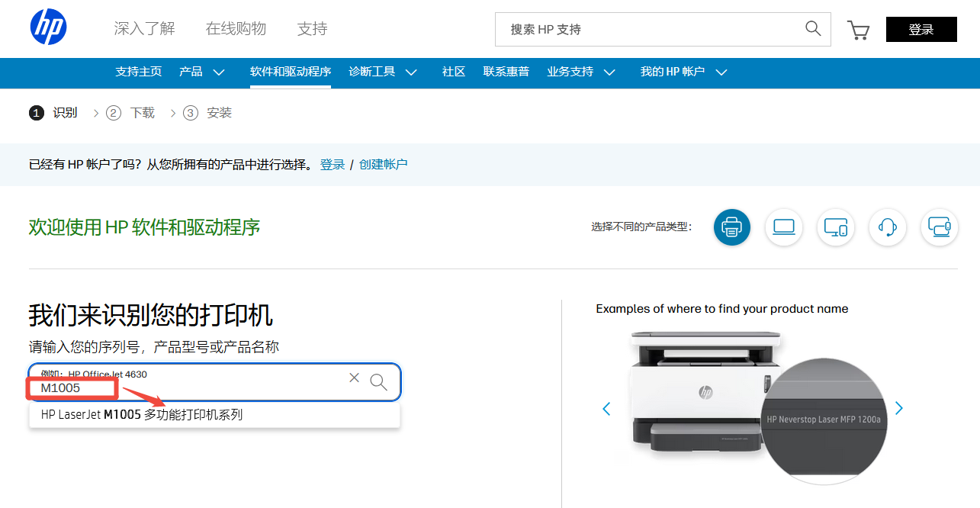Click the 创建帐户 link

[384, 164]
